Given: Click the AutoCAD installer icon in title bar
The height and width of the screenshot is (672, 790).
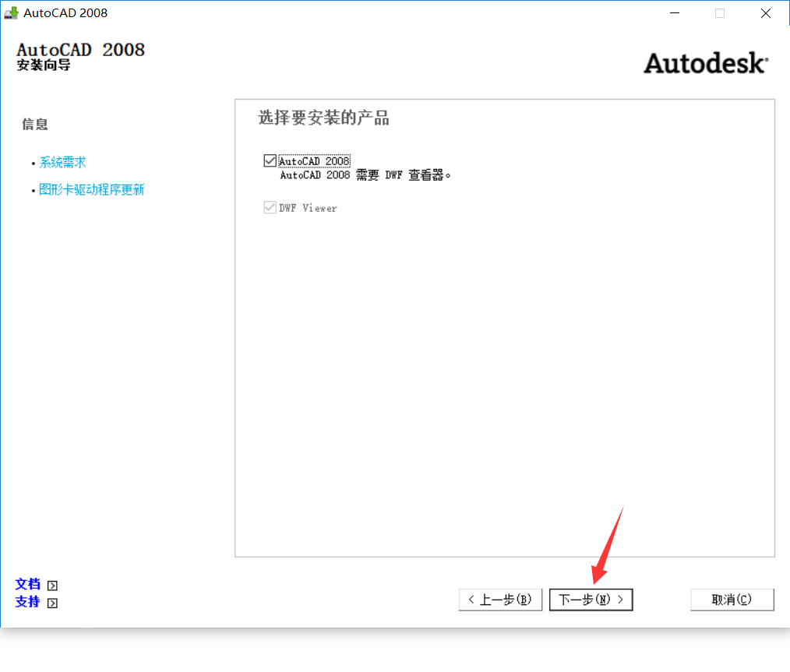Looking at the screenshot, I should [12, 12].
